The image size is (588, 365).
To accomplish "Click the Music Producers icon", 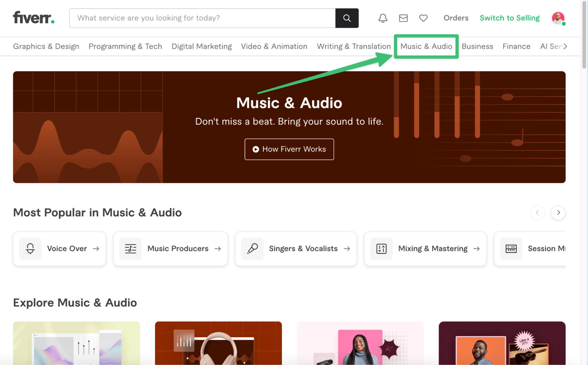I will tap(131, 248).
